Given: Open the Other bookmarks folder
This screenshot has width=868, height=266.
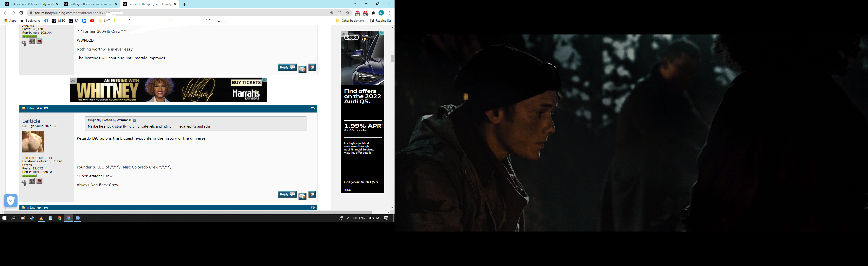Looking at the screenshot, I should [350, 21].
